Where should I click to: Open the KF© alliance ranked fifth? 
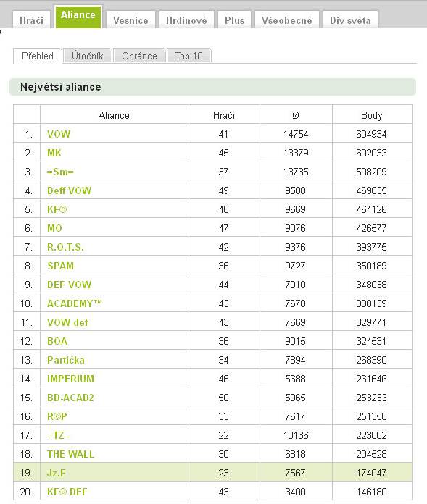point(57,209)
